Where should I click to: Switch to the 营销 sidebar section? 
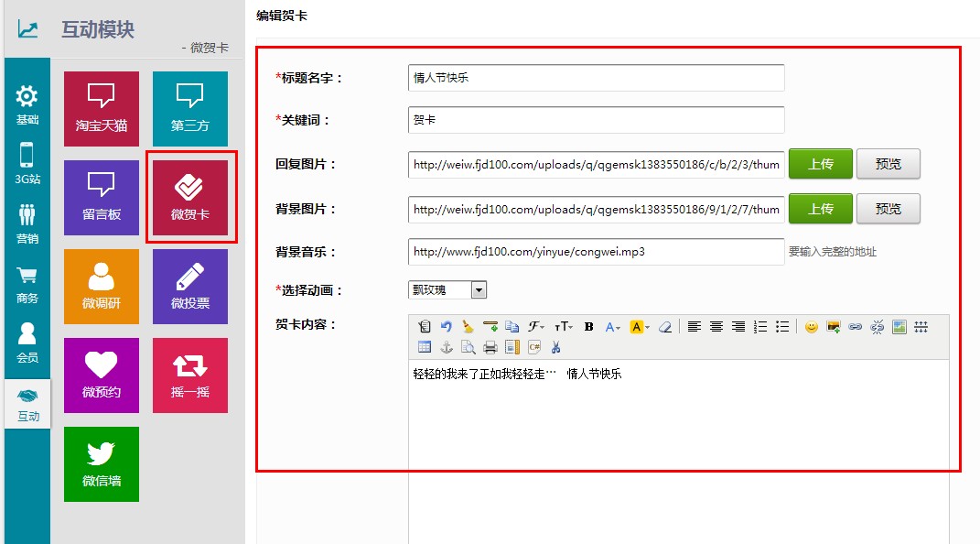pos(27,223)
